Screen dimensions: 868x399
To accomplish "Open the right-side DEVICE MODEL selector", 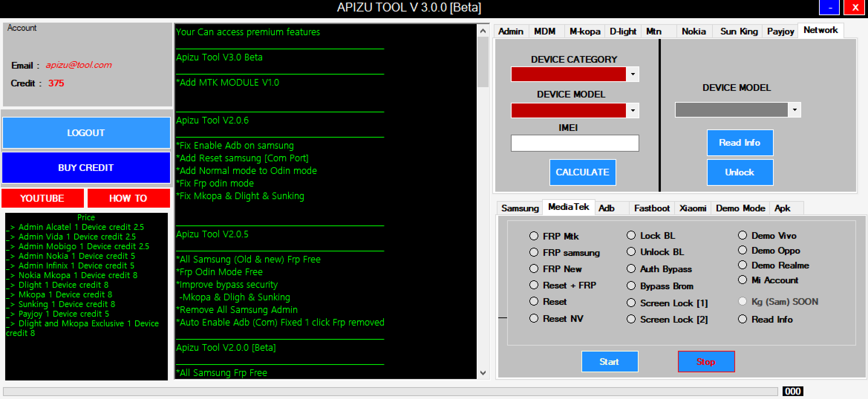I will (795, 109).
